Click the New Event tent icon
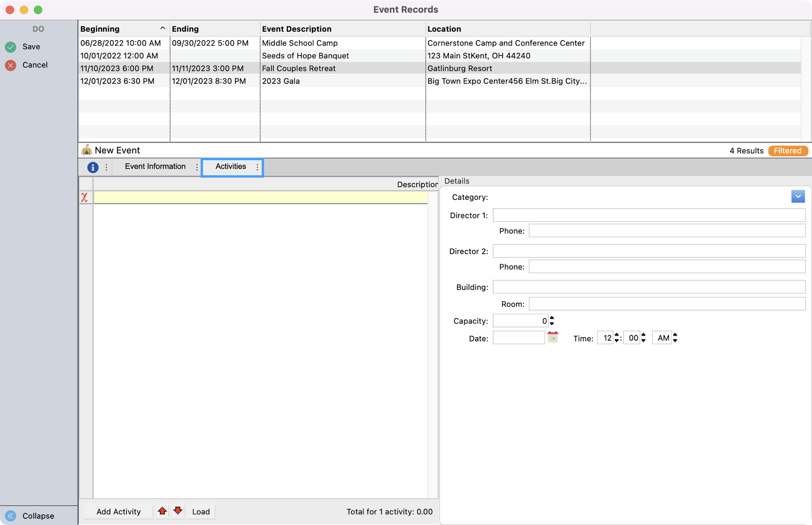The height and width of the screenshot is (525, 812). pos(86,150)
